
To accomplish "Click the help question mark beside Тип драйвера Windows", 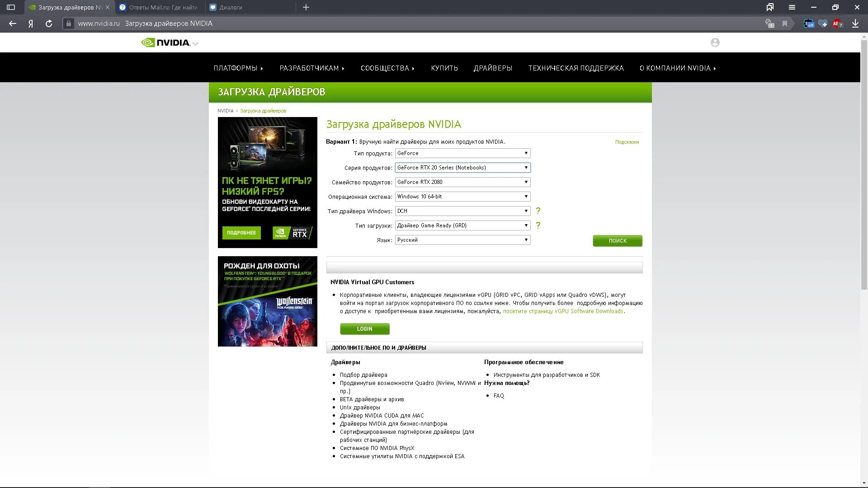I will click(x=538, y=211).
